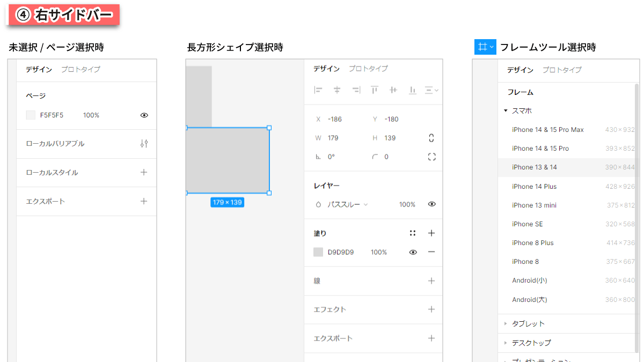Click the blend mode droplet icon
This screenshot has width=644, height=362.
(318, 204)
